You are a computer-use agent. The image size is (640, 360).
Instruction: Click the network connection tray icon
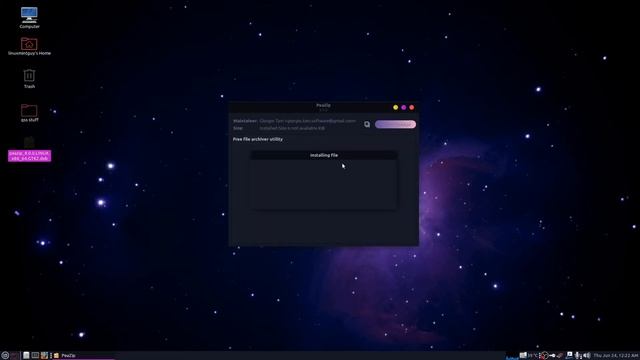pyautogui.click(x=569, y=356)
